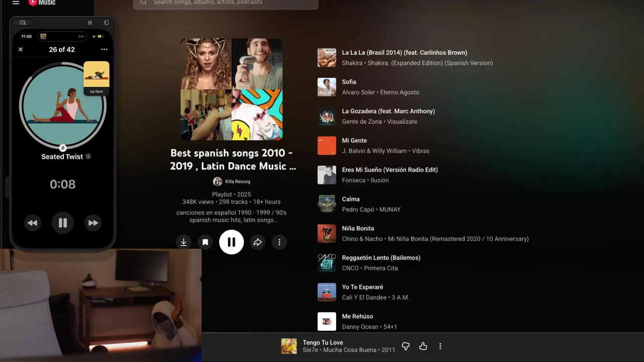Close the yoga workout in phone mirror
Image resolution: width=644 pixels, height=362 pixels.
click(x=21, y=49)
